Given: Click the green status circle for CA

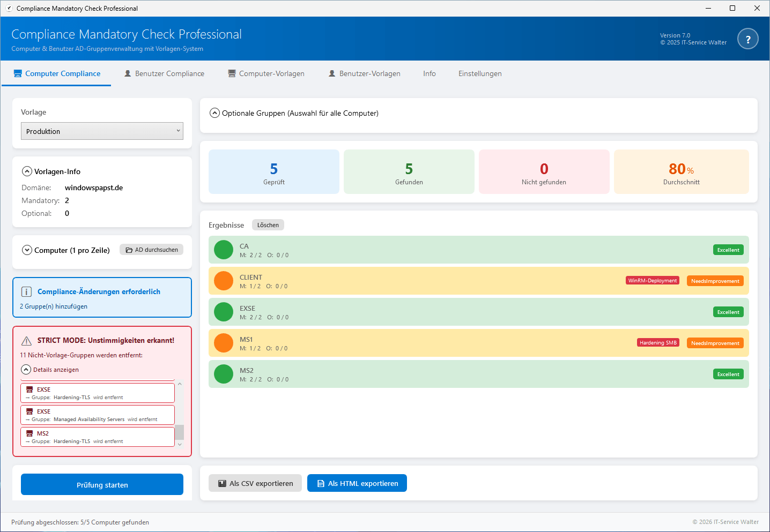Looking at the screenshot, I should [224, 250].
